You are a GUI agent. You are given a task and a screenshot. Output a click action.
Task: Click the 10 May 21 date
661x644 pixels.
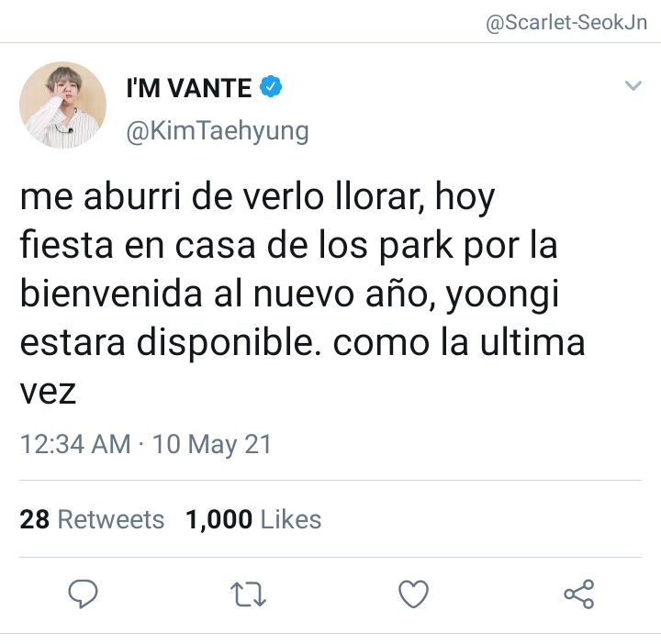[212, 445]
